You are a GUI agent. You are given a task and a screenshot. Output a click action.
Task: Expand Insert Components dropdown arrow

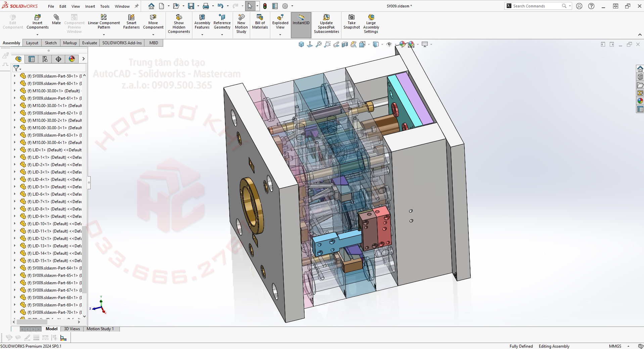coord(37,35)
